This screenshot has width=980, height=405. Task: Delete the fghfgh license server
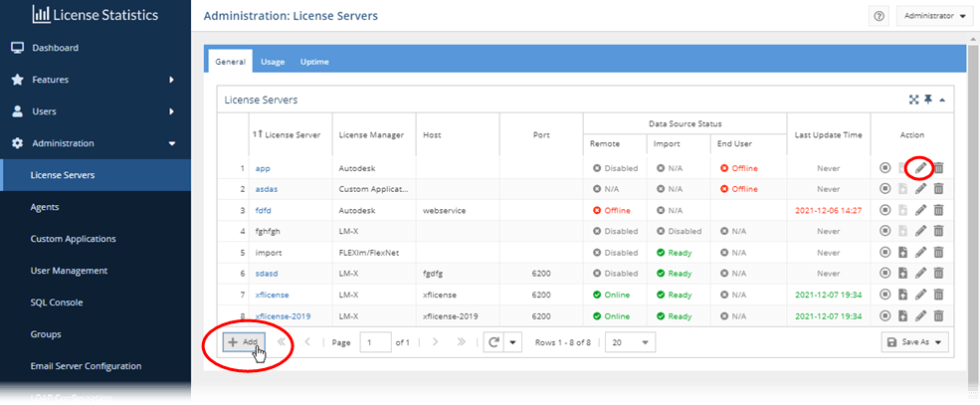(x=939, y=231)
